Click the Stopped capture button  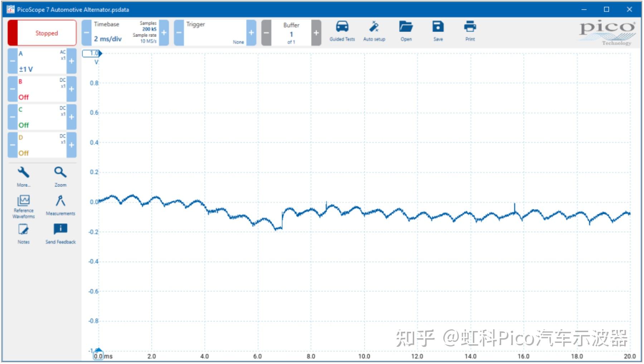[x=42, y=33]
